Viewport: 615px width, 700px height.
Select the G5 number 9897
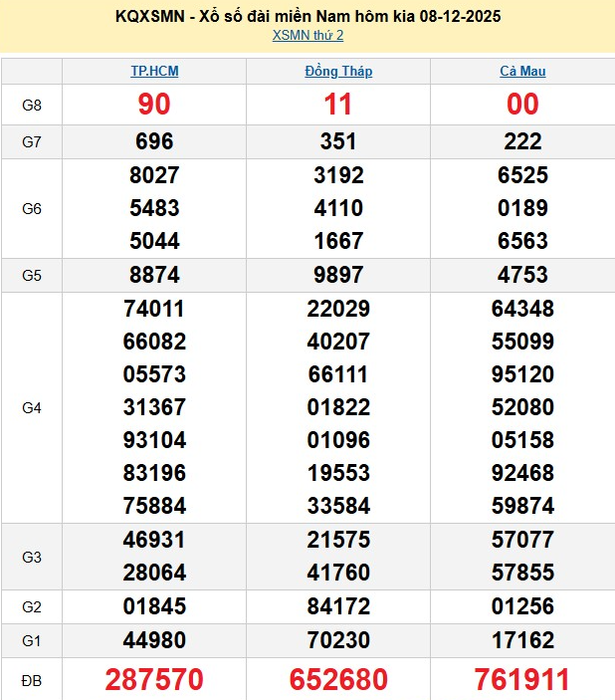pos(338,275)
